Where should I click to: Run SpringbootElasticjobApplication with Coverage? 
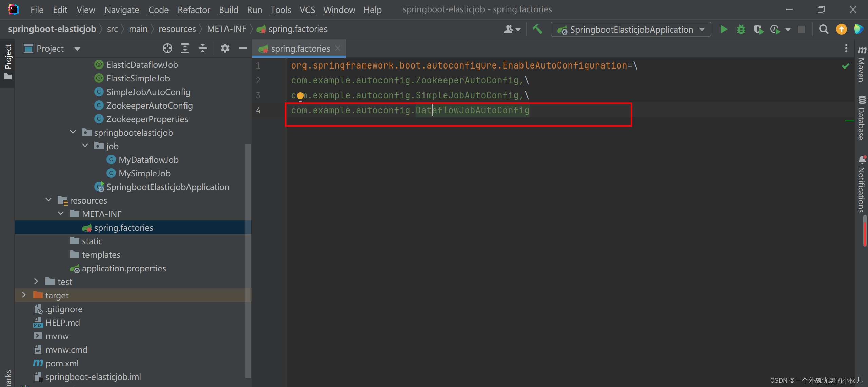coord(759,29)
